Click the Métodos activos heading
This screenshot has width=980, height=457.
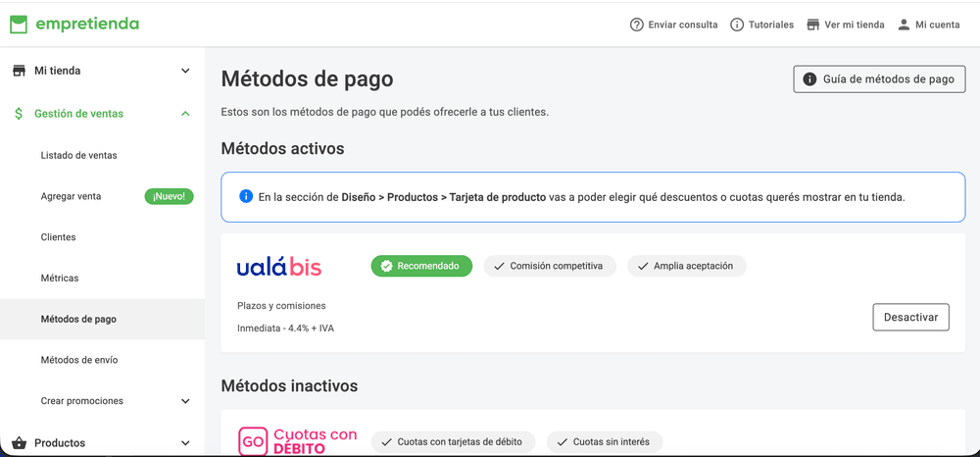pyautogui.click(x=282, y=149)
